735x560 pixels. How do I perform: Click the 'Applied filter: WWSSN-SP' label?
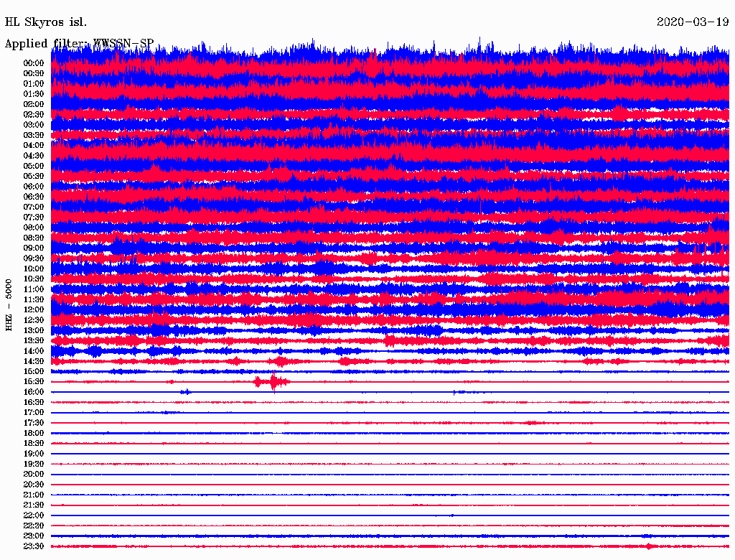pos(79,44)
